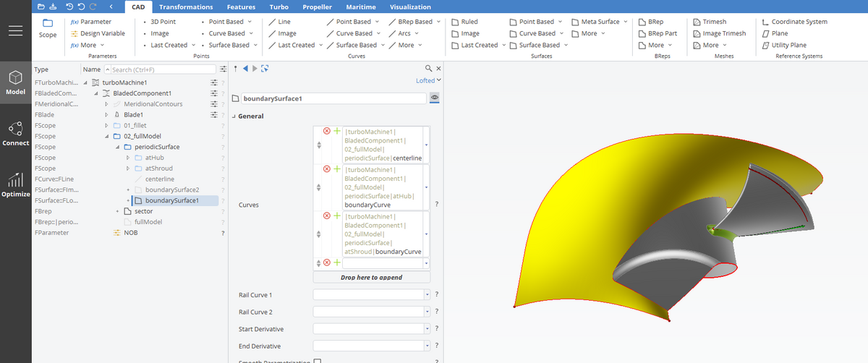Screen dimensions: 868x363
Task: Select boundarySurface2 in the object tree
Action: click(x=172, y=189)
